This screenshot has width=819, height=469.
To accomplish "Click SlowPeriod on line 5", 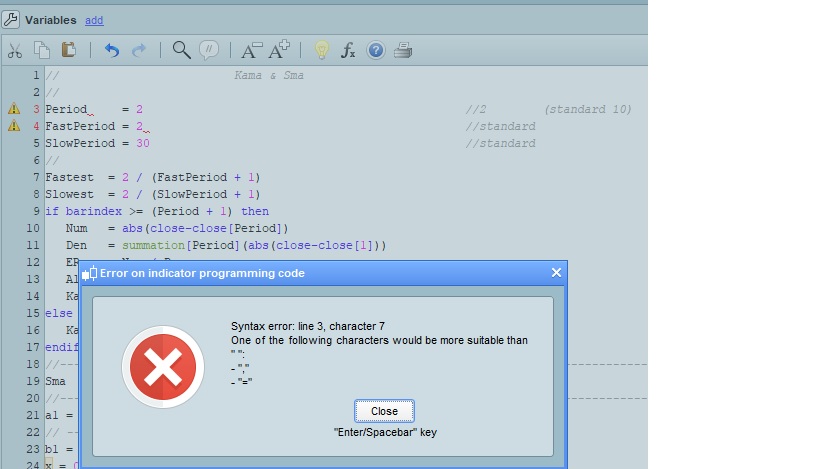I will pyautogui.click(x=80, y=143).
